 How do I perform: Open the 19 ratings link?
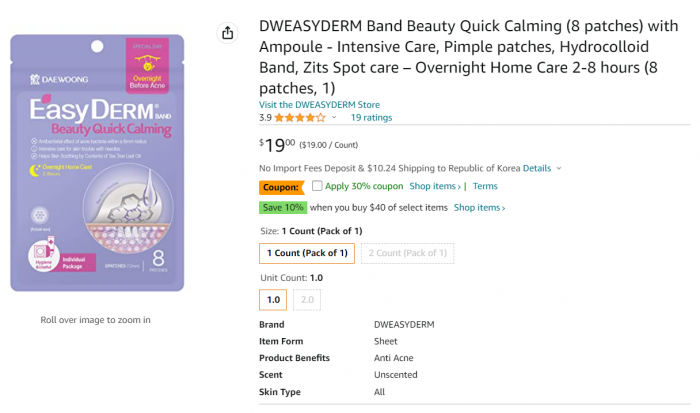371,117
